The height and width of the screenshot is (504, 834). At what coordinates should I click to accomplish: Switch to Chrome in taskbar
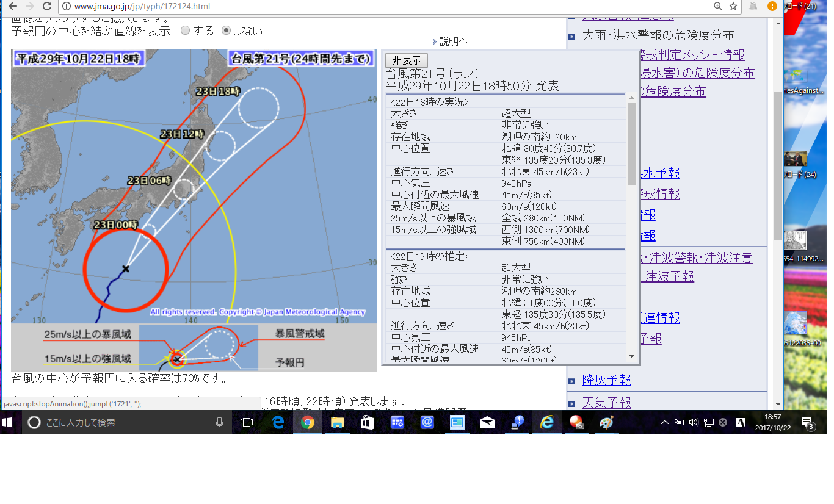308,422
